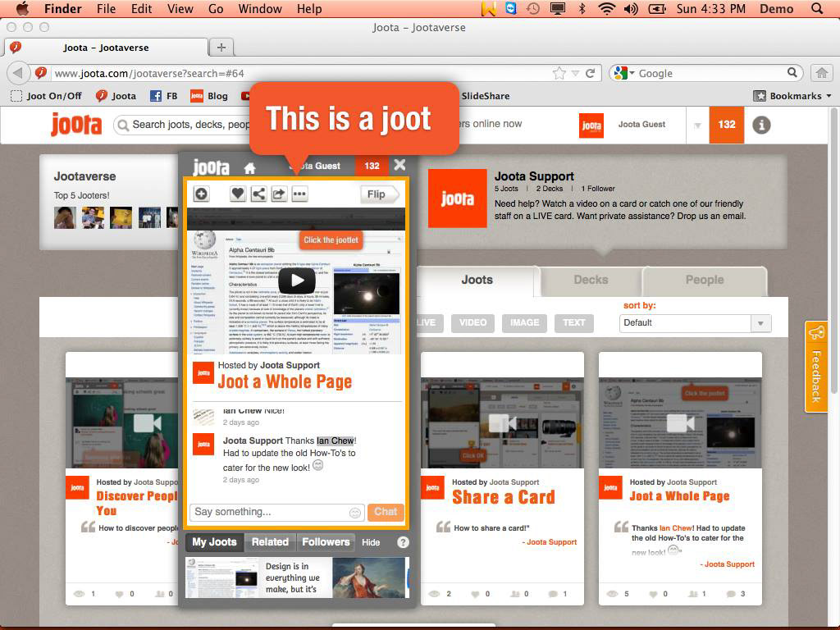Expand the dropdown arrow beside Joota Guest

tap(697, 126)
